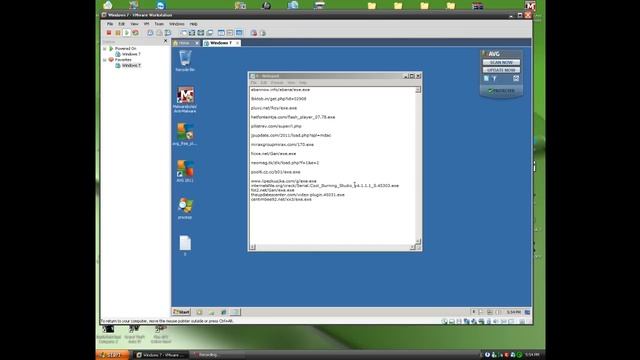Click the summary view toolbar icon
Viewport: 640px width, 360px height.
pos(221,33)
